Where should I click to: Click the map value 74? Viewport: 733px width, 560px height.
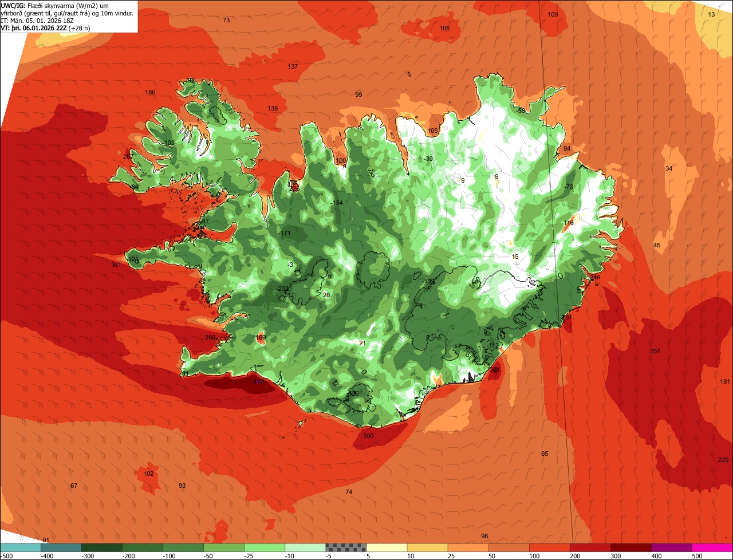pos(349,492)
